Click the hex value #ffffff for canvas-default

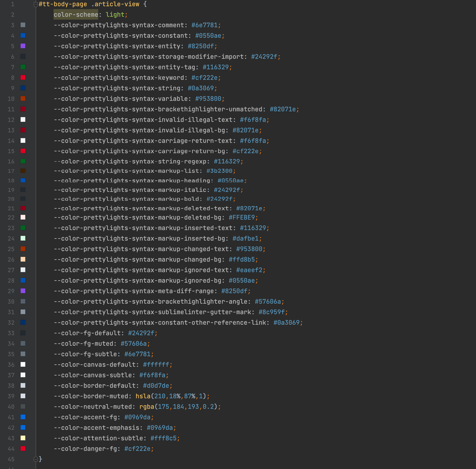click(x=156, y=365)
